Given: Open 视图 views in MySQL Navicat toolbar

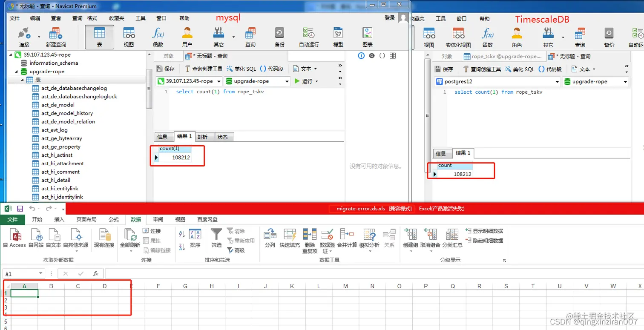Looking at the screenshot, I should 129,37.
